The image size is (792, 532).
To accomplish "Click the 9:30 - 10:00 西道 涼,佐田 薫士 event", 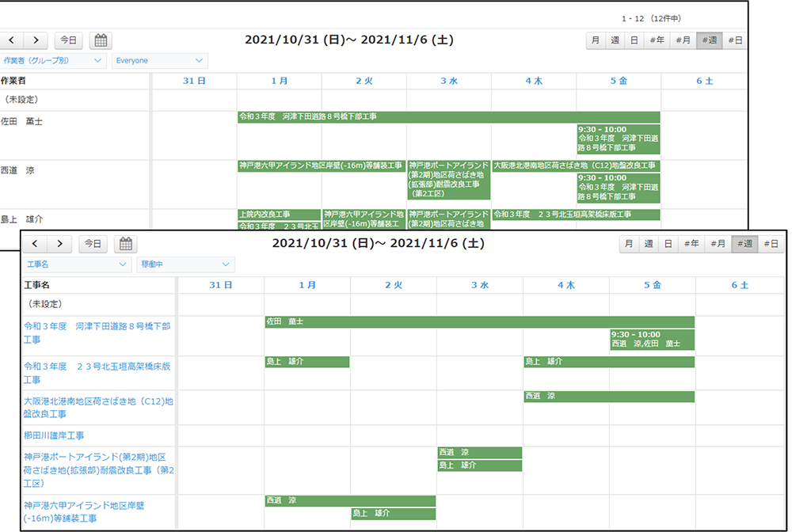I will click(x=652, y=339).
